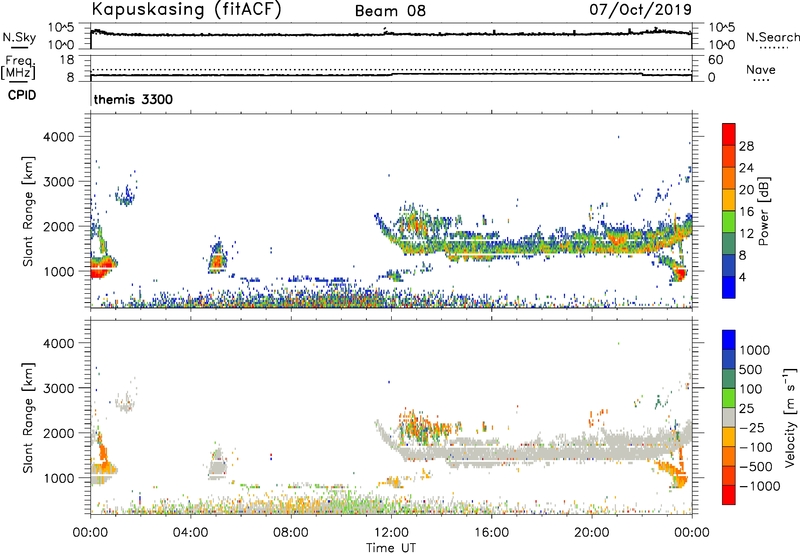Click the "Freq. [MHz]" axis label
Image resolution: width=800 pixels, height=554 pixels.
pos(18,68)
